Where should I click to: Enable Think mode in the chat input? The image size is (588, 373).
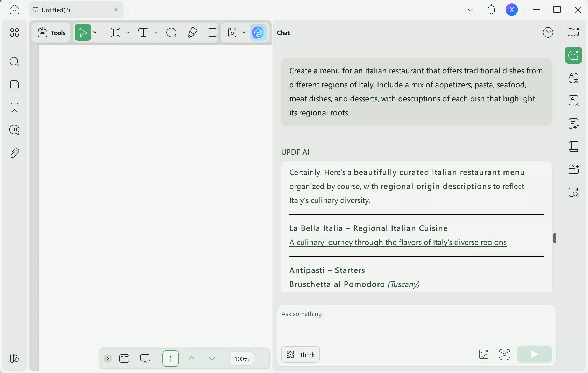(x=300, y=354)
